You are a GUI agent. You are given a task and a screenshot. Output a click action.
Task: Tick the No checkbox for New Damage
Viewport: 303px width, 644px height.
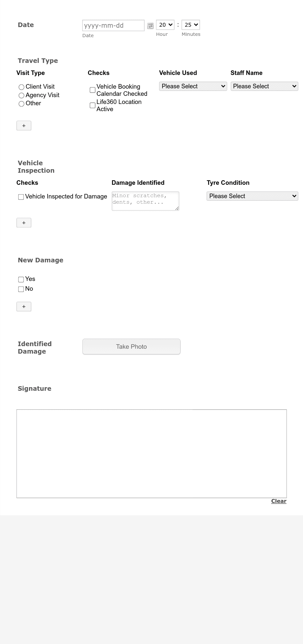tap(21, 289)
